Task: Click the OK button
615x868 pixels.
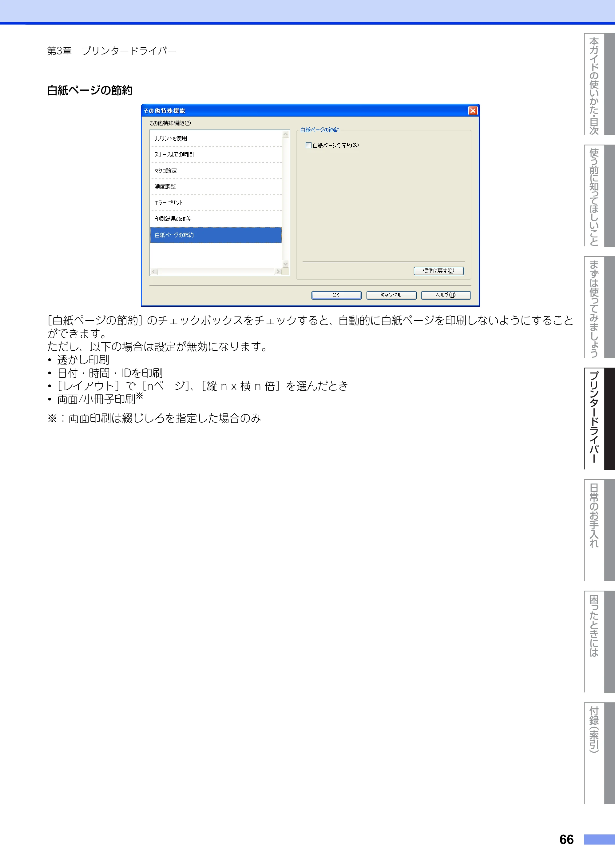Action: [336, 295]
